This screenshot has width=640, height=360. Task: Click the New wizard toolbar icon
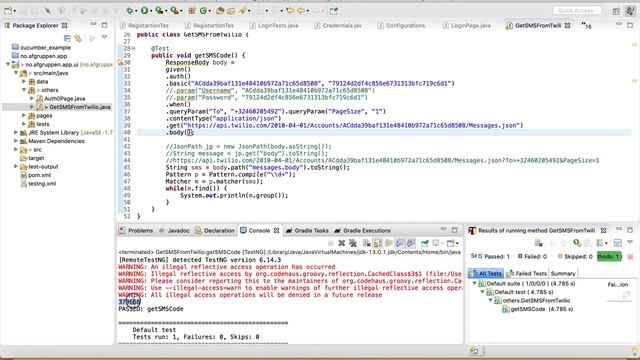(x=8, y=11)
